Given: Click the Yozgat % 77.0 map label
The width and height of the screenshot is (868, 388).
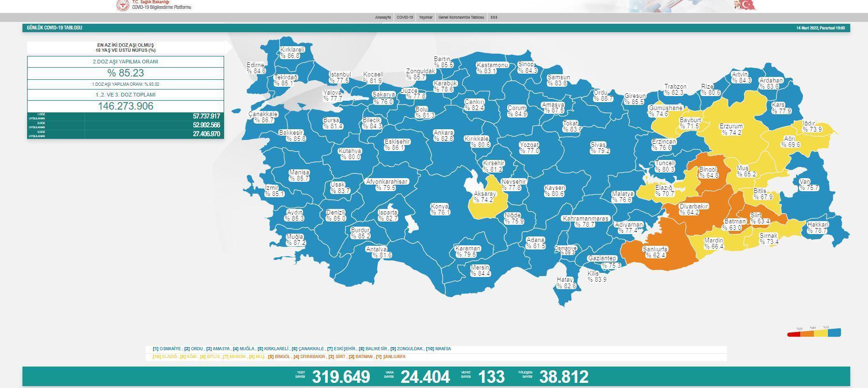Looking at the screenshot, I should pyautogui.click(x=529, y=148).
